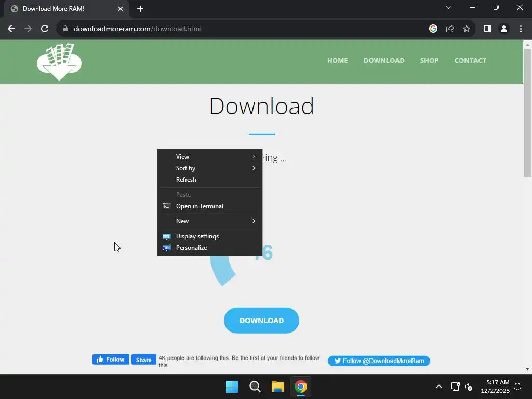This screenshot has width=532, height=399.
Task: Click the Chrome icon in the taskbar
Action: pos(301,387)
